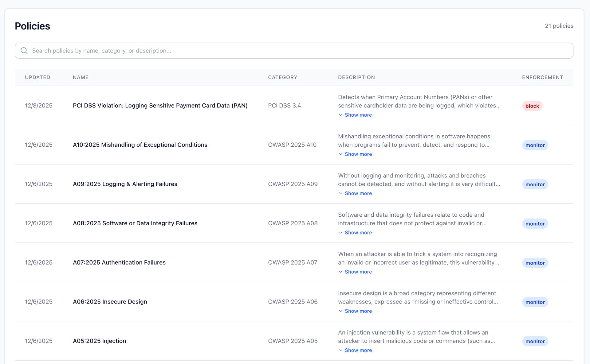Click monitor badge for A07 Authentication Failures
This screenshot has width=590, height=364.
pos(535,263)
